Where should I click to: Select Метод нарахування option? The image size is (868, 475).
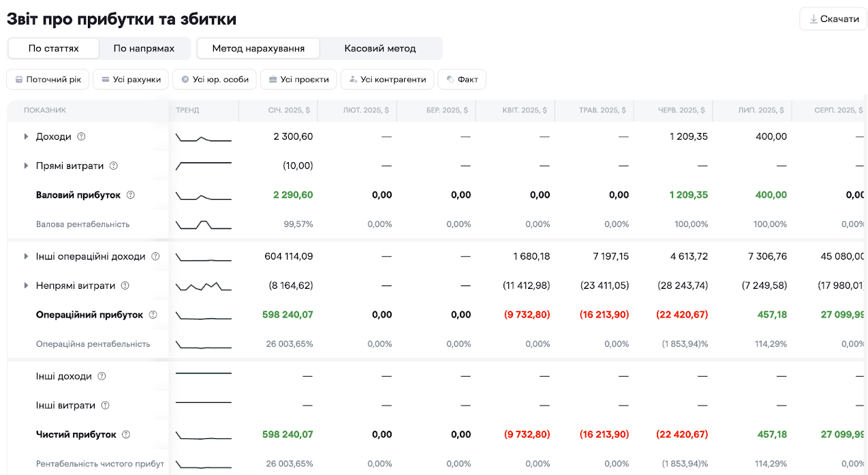pyautogui.click(x=258, y=48)
